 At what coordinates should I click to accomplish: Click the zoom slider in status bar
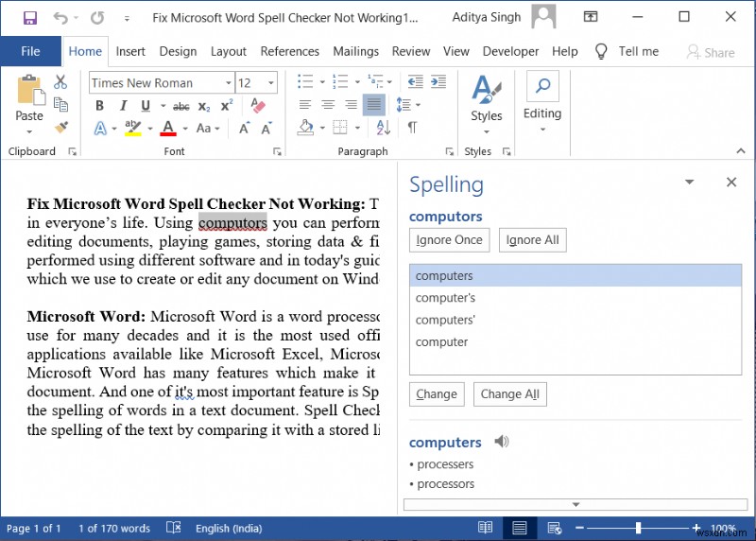click(x=638, y=528)
